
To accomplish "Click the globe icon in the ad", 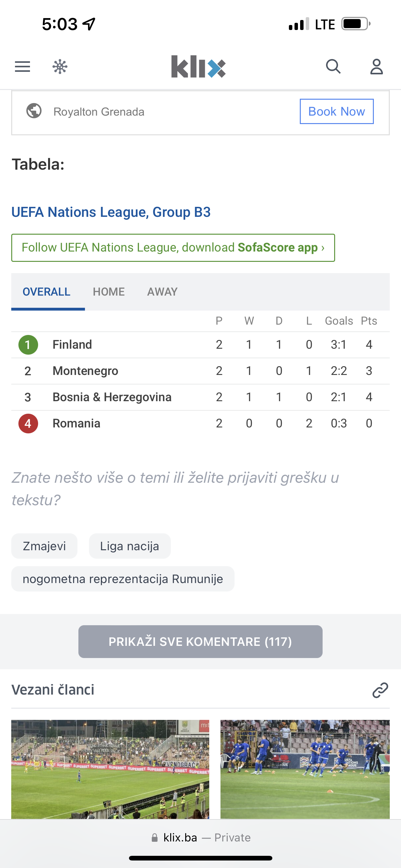I will (x=34, y=111).
